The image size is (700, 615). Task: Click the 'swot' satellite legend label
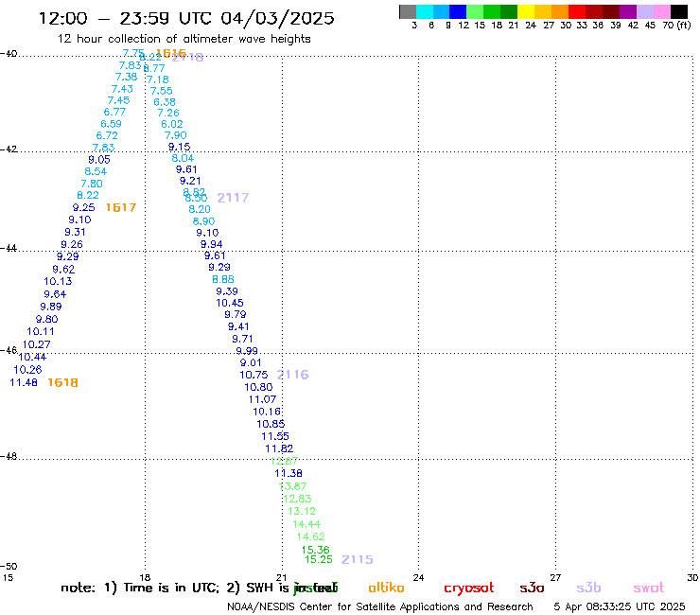(x=648, y=588)
